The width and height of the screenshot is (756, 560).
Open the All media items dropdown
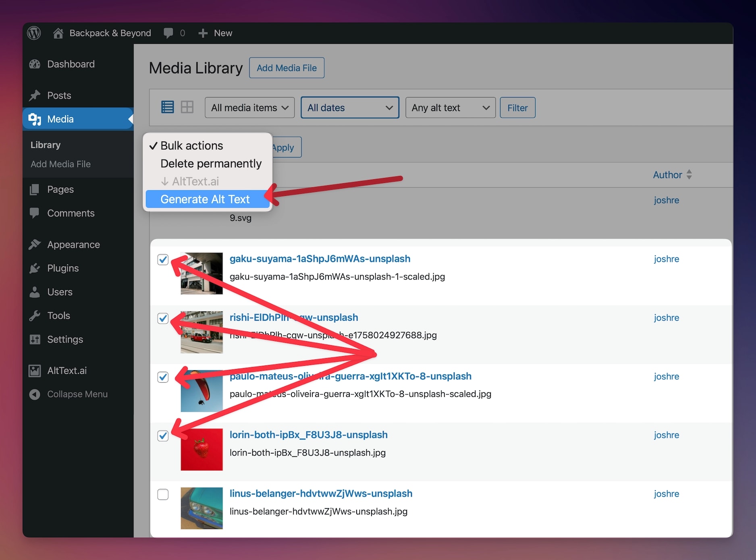pyautogui.click(x=249, y=108)
